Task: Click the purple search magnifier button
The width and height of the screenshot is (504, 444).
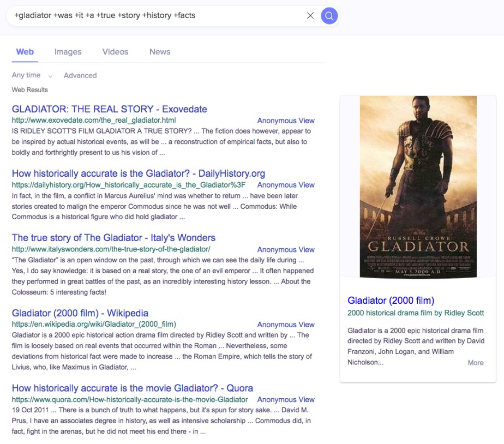Action: pyautogui.click(x=329, y=16)
